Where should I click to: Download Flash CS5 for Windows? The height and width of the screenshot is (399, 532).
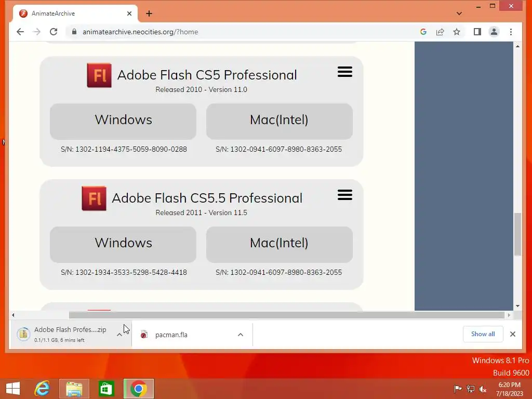coord(123,121)
